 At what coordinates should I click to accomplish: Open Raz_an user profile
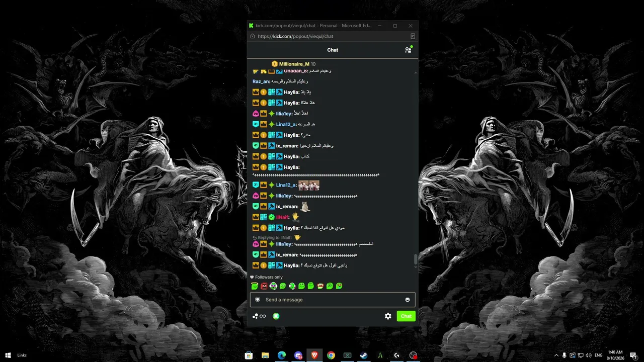coord(261,81)
